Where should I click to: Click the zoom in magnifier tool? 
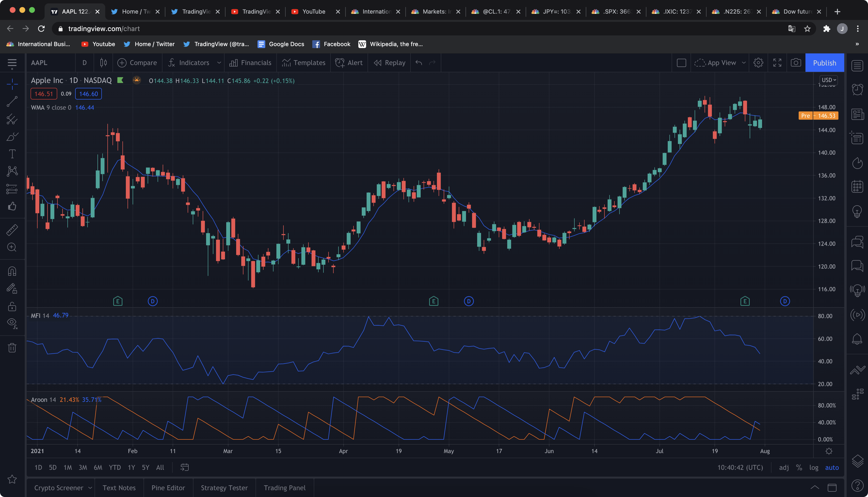(12, 247)
